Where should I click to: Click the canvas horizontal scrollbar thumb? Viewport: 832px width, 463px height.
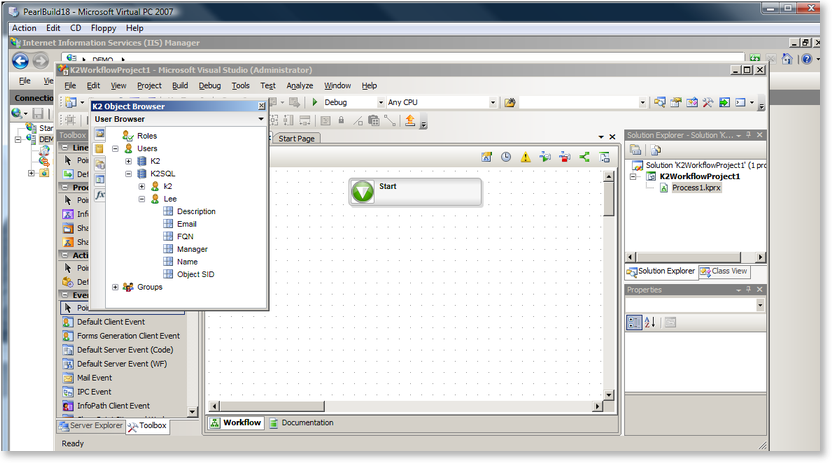272,406
